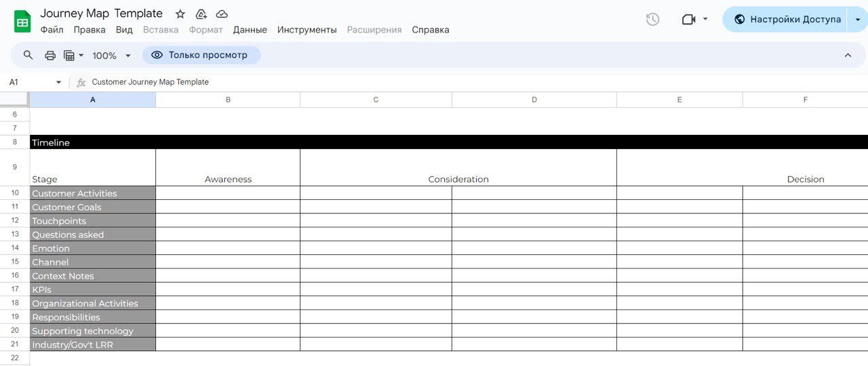Select the Organizational Activities cell
The width and height of the screenshot is (868, 366).
[93, 304]
